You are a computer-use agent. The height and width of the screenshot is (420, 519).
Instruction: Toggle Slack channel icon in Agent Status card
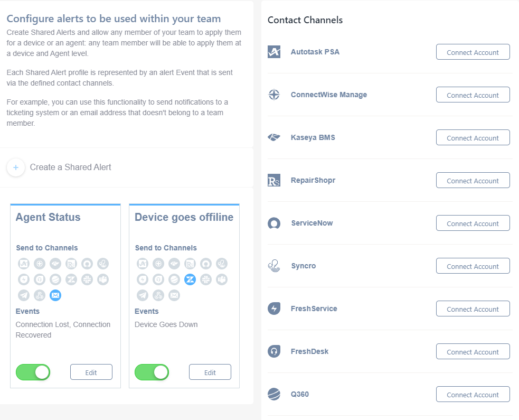click(87, 279)
